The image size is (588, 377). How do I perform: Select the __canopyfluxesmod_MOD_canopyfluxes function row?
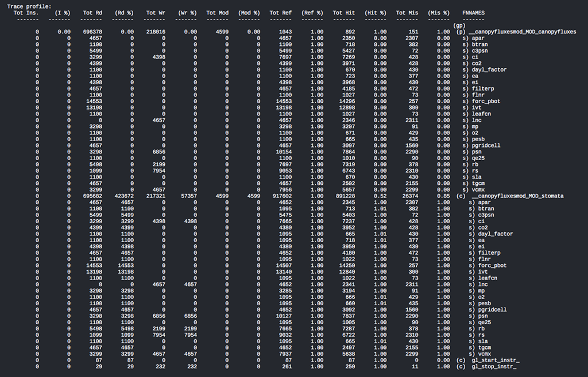click(x=522, y=32)
